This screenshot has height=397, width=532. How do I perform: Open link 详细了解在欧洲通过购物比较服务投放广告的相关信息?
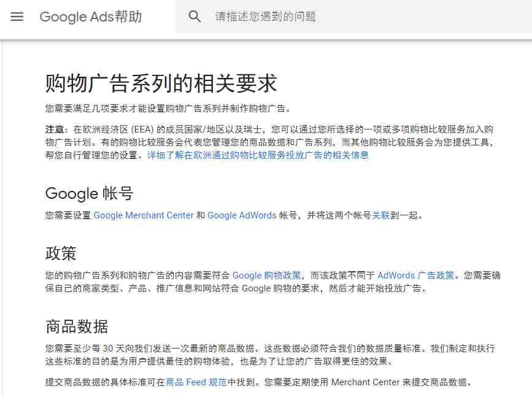tap(258, 155)
